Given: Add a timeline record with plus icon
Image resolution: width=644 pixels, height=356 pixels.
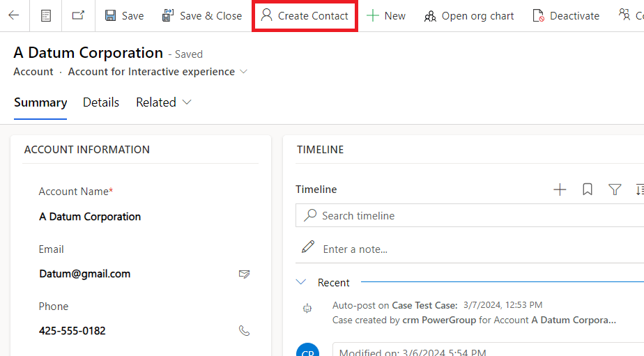Looking at the screenshot, I should click(560, 189).
